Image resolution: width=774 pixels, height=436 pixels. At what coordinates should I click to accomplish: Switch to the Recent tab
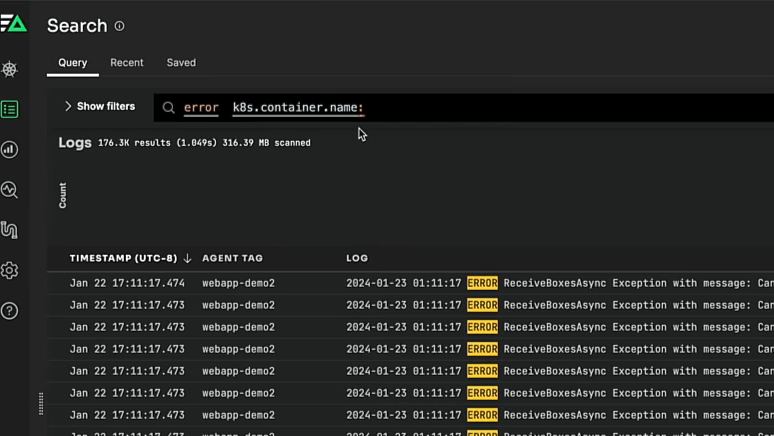[x=127, y=63]
